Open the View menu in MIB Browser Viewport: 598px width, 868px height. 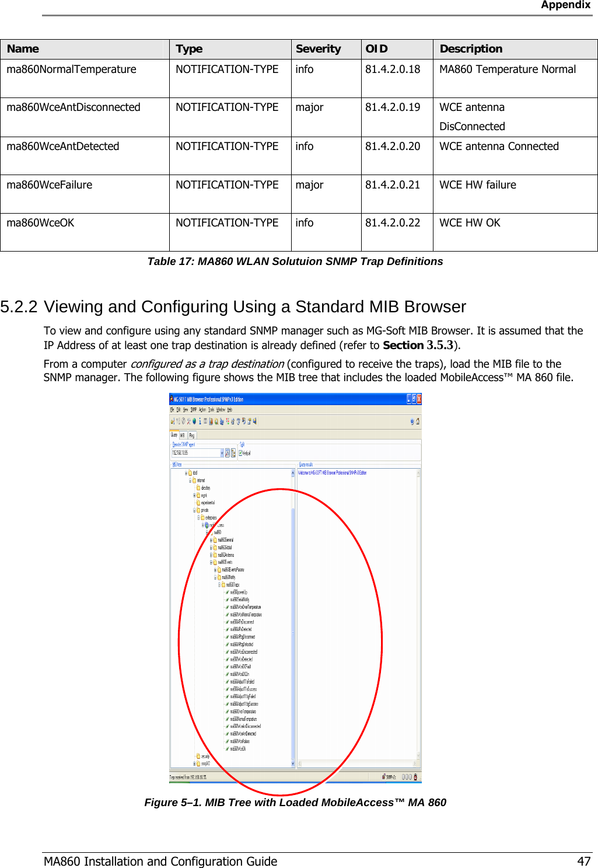tap(186, 410)
